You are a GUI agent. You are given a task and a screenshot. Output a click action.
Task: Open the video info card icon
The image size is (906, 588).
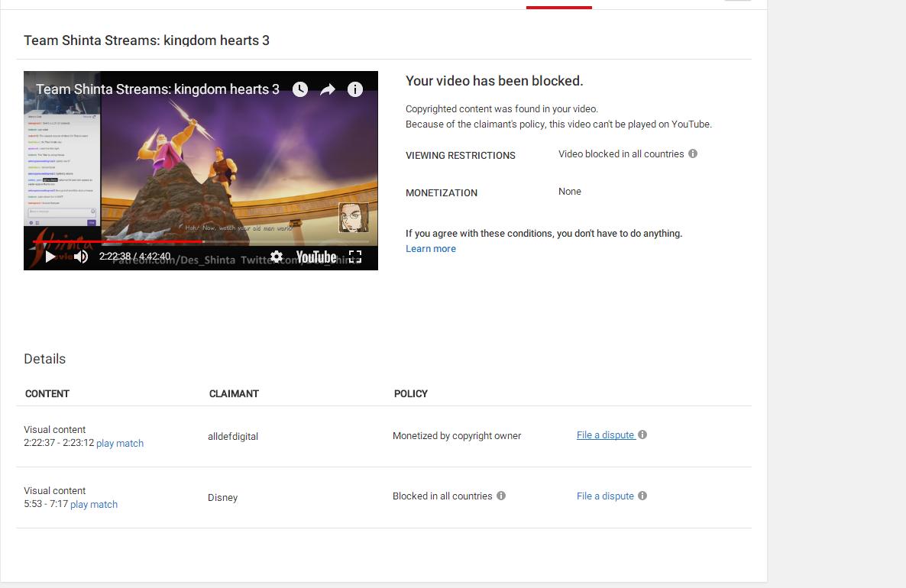click(x=354, y=89)
